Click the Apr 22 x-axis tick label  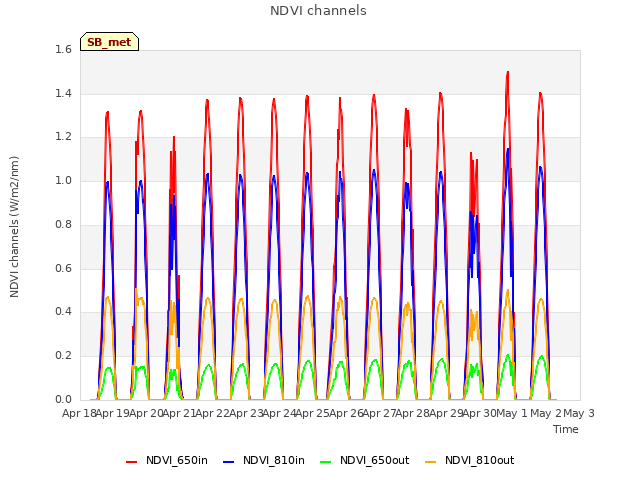[x=212, y=413]
